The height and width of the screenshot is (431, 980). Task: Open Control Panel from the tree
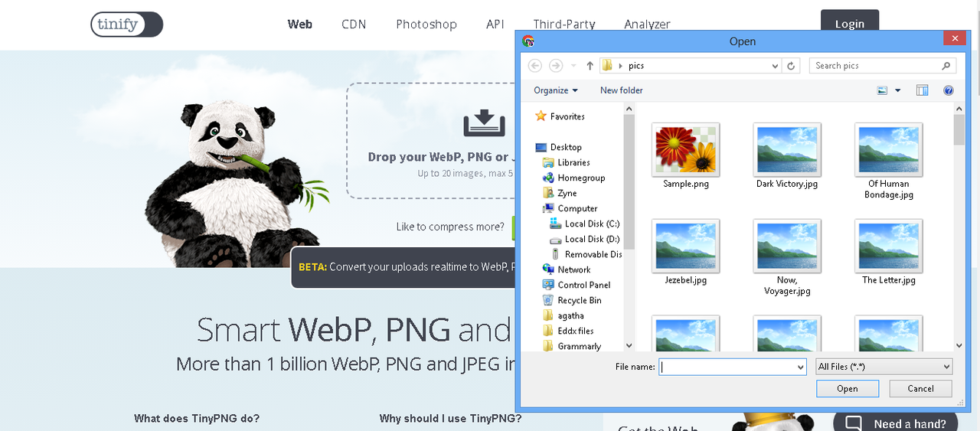(x=583, y=285)
